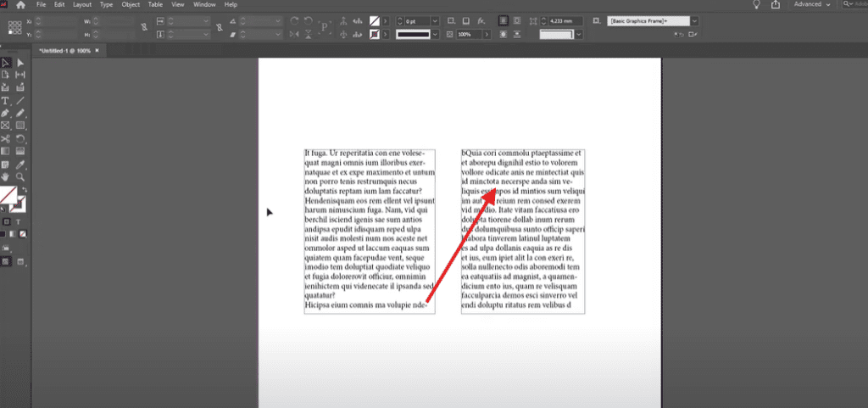Open the Advanced workspace dropdown
This screenshot has height=408, width=868.
812,4
